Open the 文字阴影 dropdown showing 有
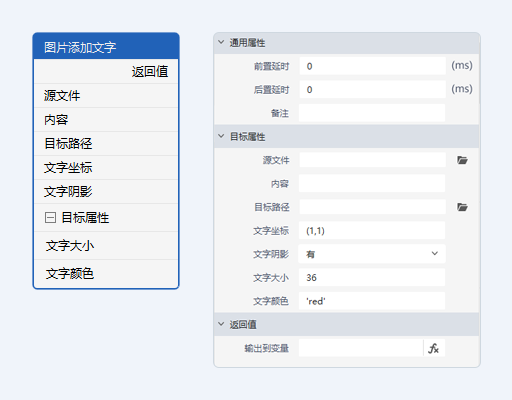 (372, 254)
